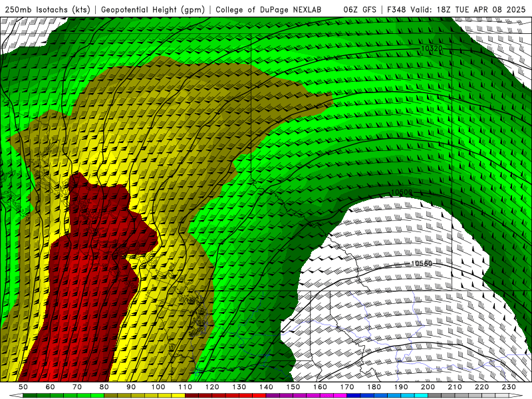Click the 200 value on the legend scale
Viewport: 532px width, 399px height.
[x=428, y=387]
